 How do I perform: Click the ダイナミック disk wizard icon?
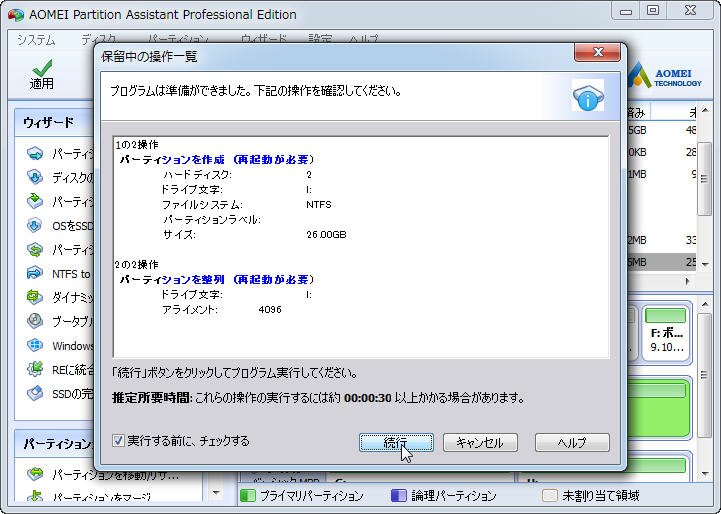pyautogui.click(x=35, y=297)
